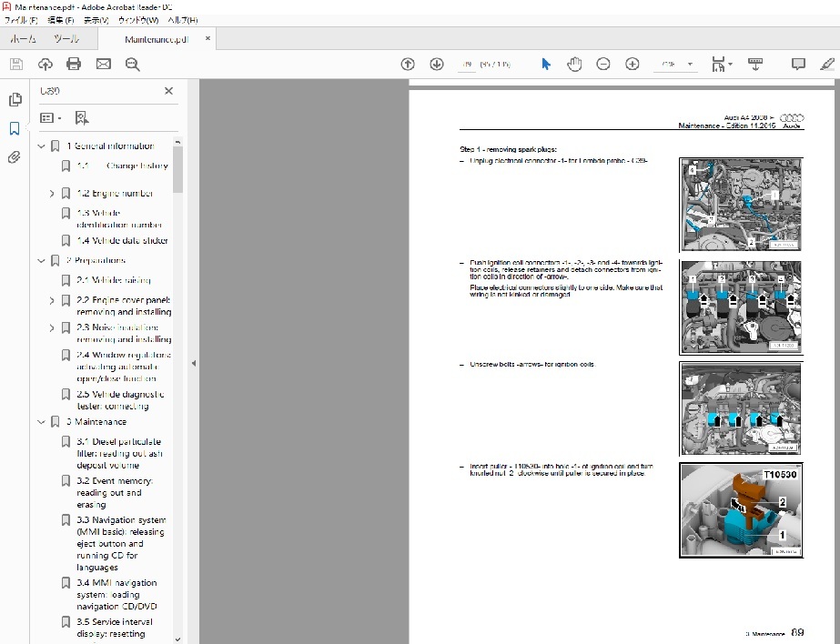840x644 pixels.
Task: Click the cloud upload icon
Action: [45, 65]
